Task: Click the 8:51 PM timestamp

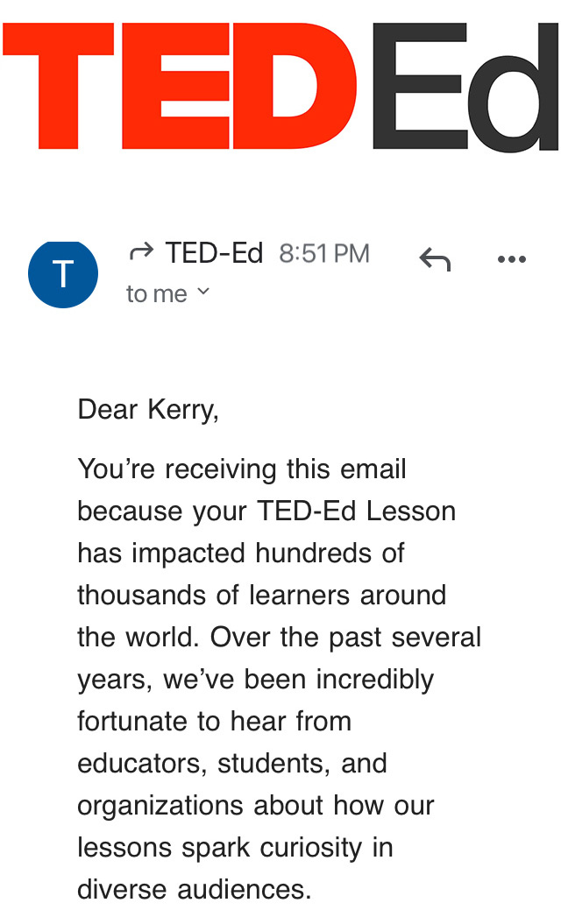Action: [x=324, y=254]
